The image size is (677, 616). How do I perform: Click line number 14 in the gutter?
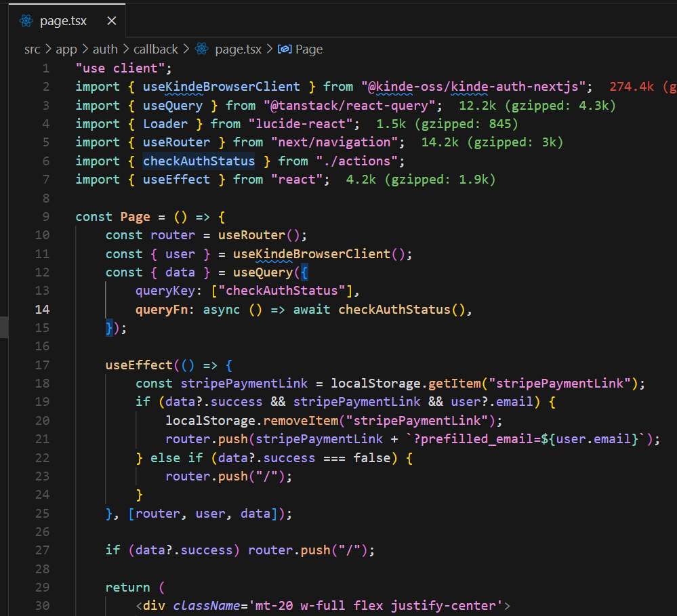[x=42, y=310]
